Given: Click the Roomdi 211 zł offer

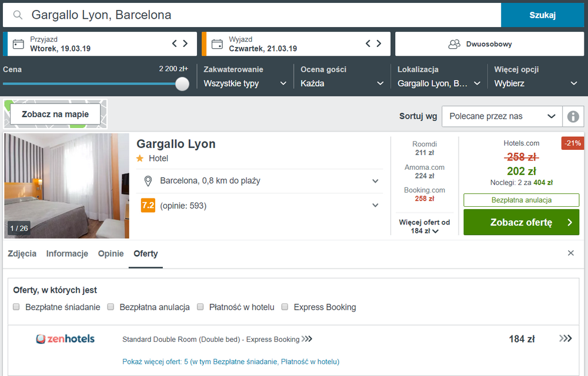Looking at the screenshot, I should 425,148.
